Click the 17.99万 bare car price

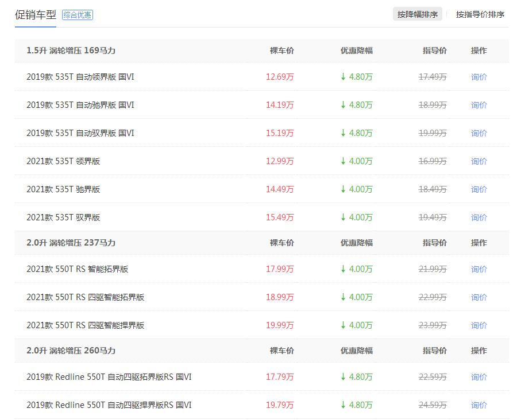click(x=280, y=269)
